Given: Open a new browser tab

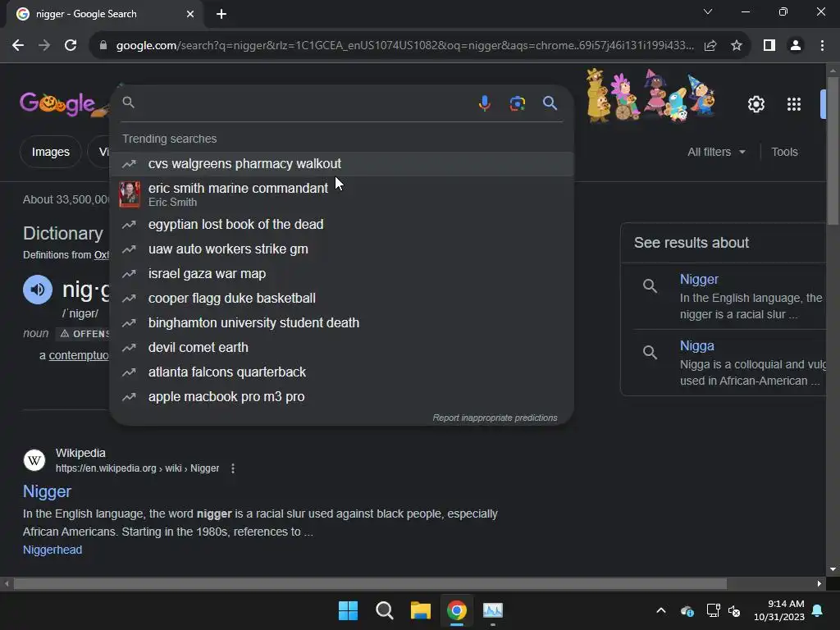Looking at the screenshot, I should [221, 14].
